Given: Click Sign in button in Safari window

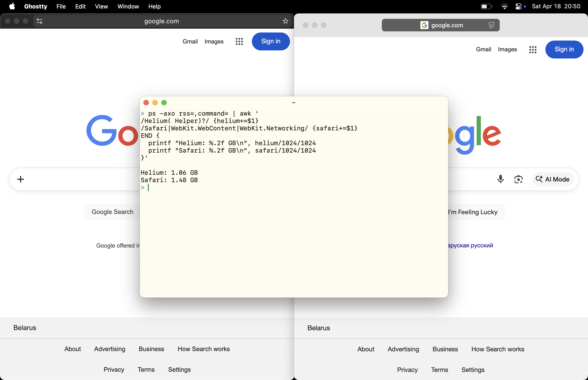Looking at the screenshot, I should tap(564, 49).
